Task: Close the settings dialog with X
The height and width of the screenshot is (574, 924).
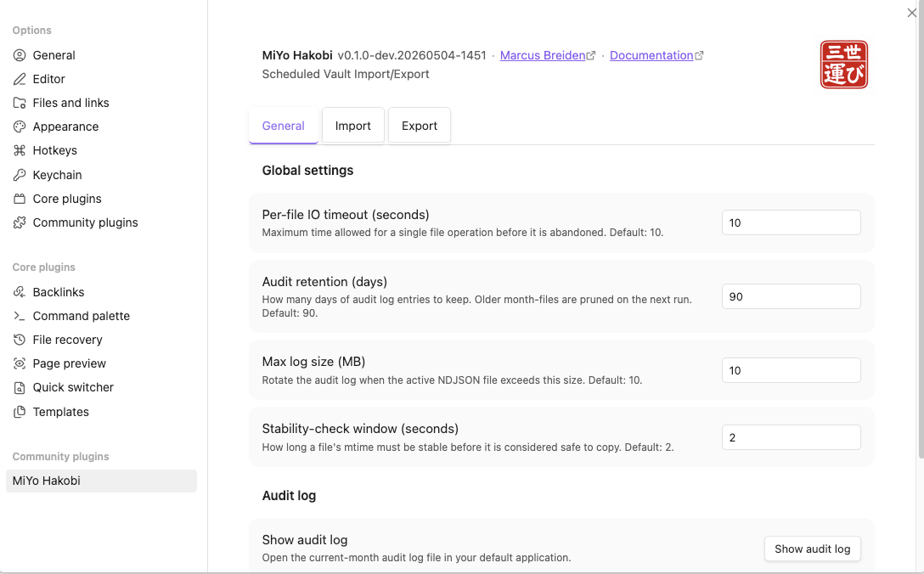Action: coord(911,13)
